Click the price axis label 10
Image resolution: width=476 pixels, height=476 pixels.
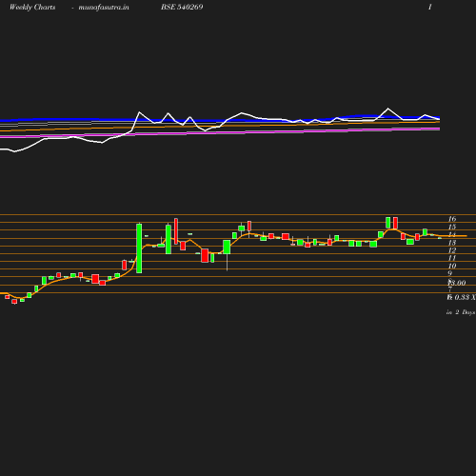coord(452,266)
